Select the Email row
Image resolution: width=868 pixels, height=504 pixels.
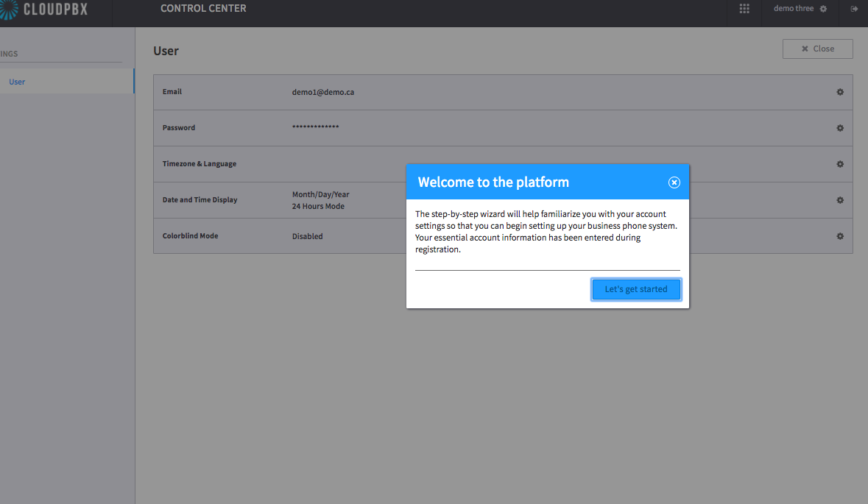[503, 93]
